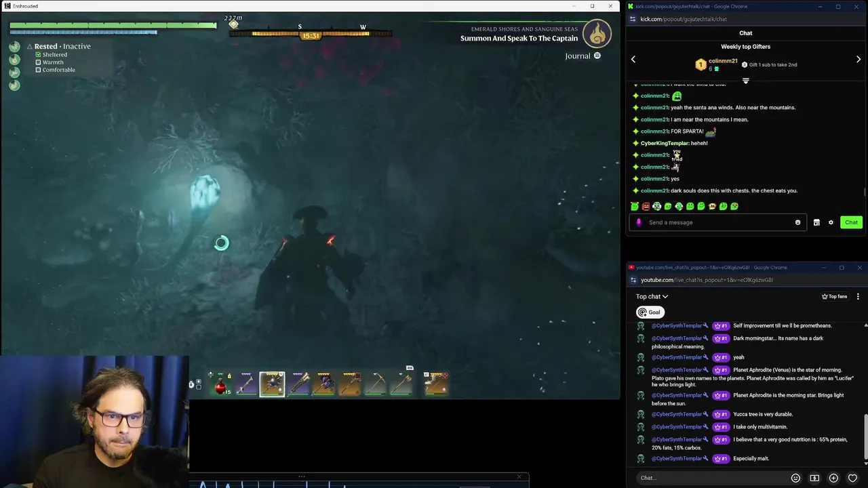Image resolution: width=868 pixels, height=488 pixels.
Task: Click in Kick 'Send a message' field
Action: (x=719, y=222)
